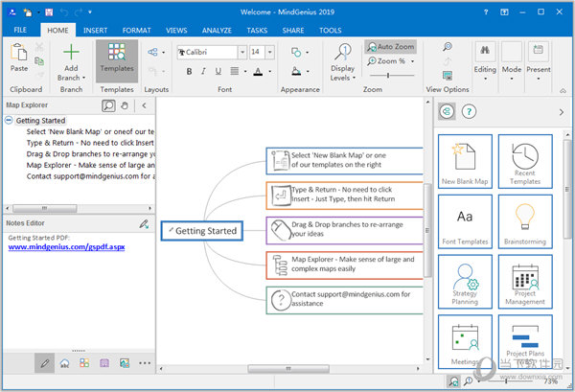
Task: Switch to the INSERT tab
Action: (x=95, y=31)
